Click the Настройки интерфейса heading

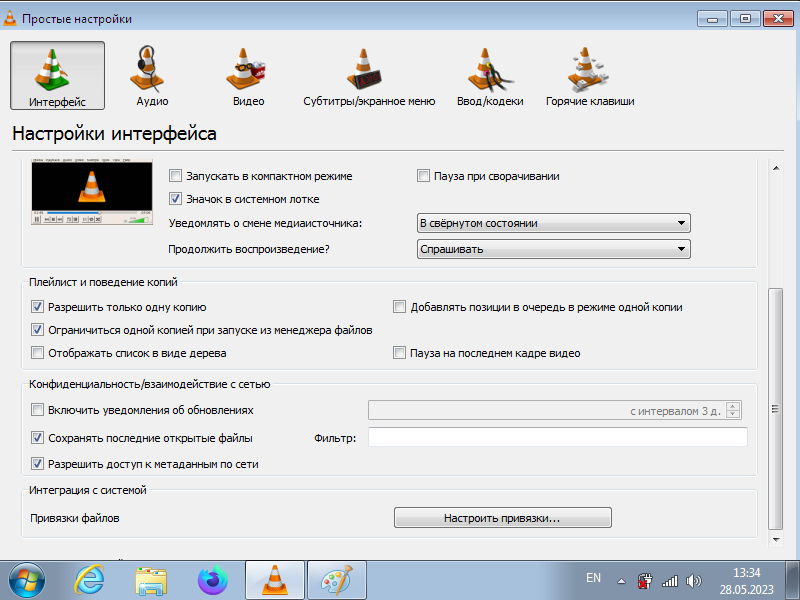[x=114, y=134]
